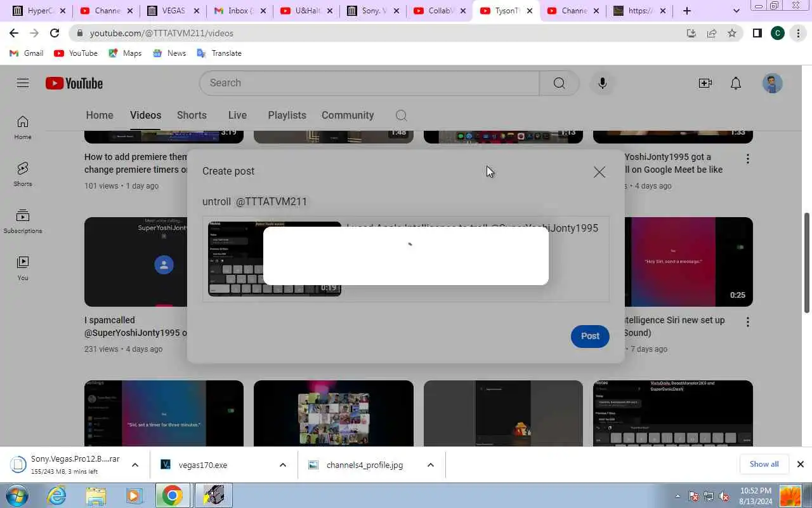Open the Maps bookmark
Screen dimensions: 812x508
125,53
